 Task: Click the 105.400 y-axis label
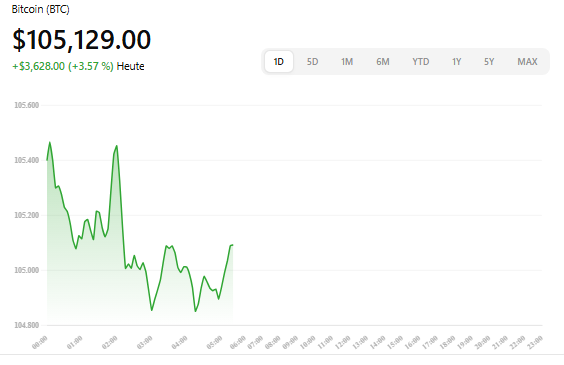[27, 160]
